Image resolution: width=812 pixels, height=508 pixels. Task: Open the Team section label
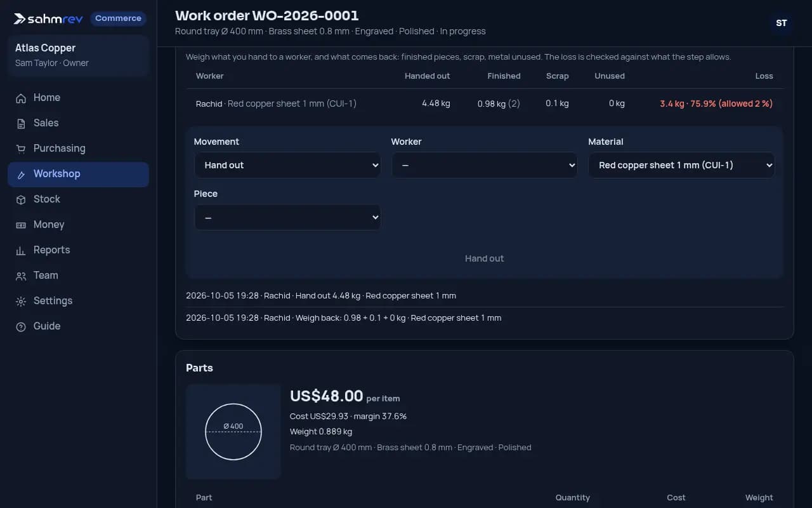pyautogui.click(x=46, y=276)
